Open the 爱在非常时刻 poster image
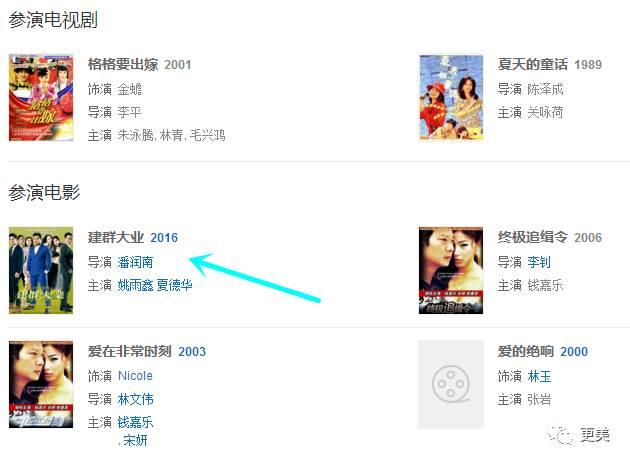The width and height of the screenshot is (630, 463). point(41,385)
